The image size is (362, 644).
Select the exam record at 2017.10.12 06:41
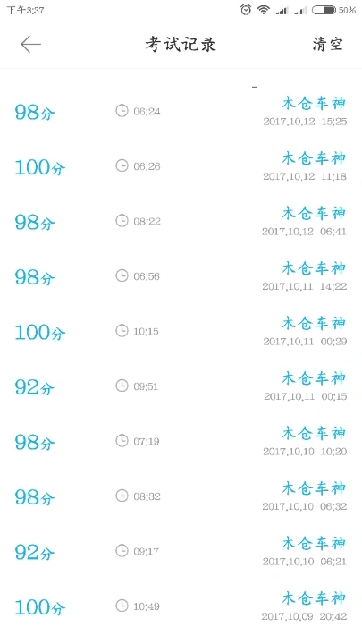(181, 221)
